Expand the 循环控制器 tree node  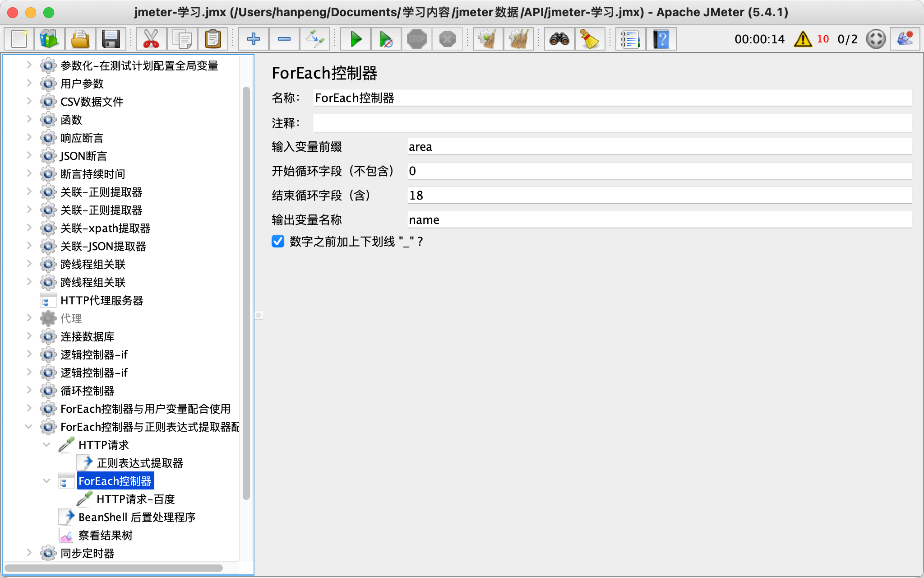(x=29, y=390)
